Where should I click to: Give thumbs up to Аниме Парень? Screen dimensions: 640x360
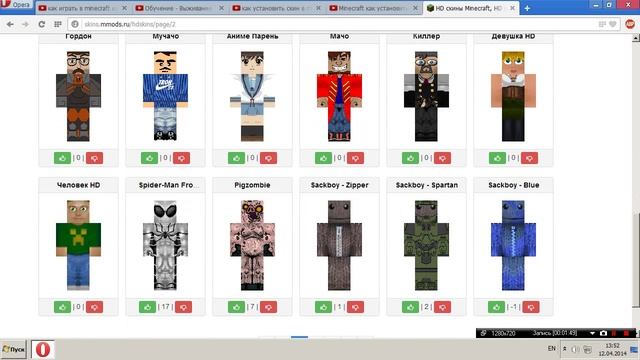pos(236,158)
